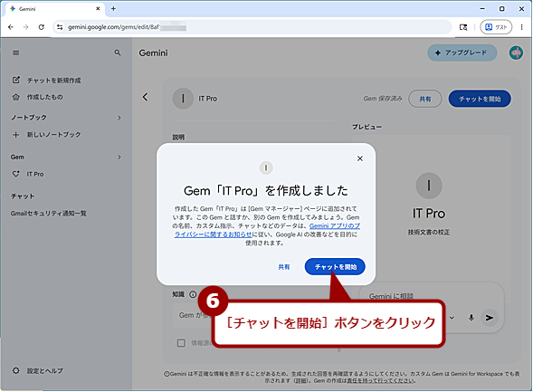This screenshot has height=392, width=533.
Task: Activate the microphone input icon
Action: [x=471, y=318]
